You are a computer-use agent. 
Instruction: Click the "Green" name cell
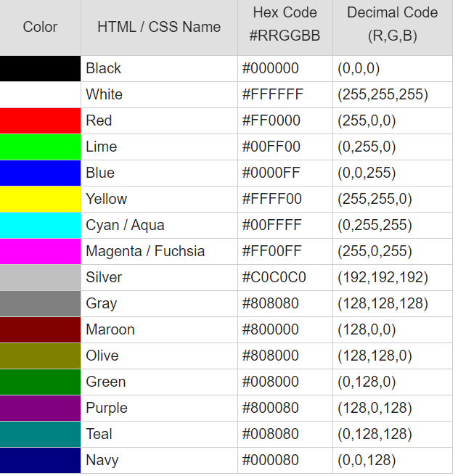160,382
